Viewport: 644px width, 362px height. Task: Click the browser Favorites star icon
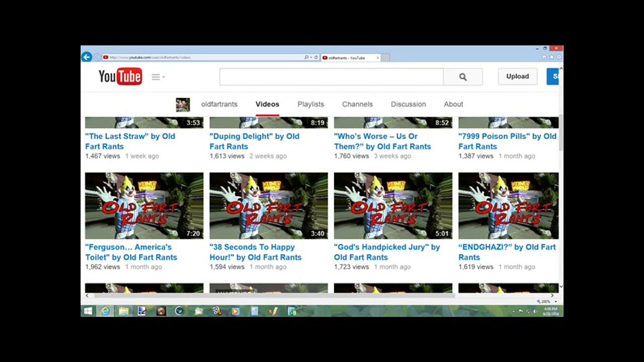coord(551,57)
